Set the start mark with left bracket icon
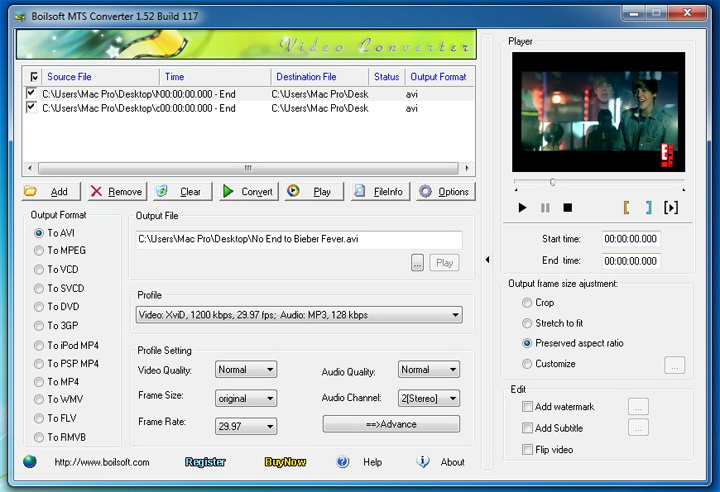Viewport: 720px width, 492px height. 627,208
